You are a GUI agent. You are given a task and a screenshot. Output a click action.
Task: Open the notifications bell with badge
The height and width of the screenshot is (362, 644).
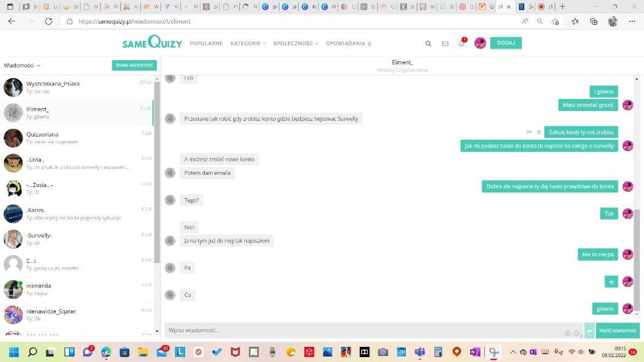coord(462,44)
